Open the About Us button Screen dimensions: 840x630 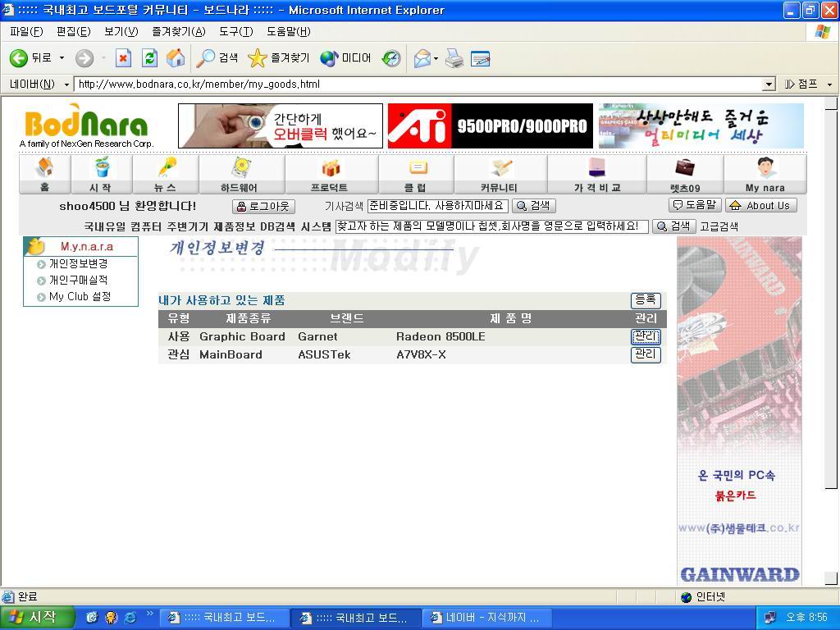pyautogui.click(x=761, y=205)
